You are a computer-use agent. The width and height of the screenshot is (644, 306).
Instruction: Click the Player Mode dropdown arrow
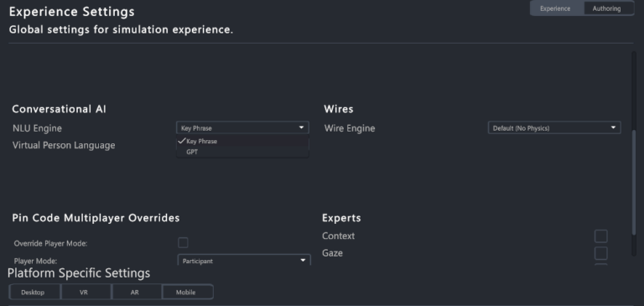click(303, 261)
